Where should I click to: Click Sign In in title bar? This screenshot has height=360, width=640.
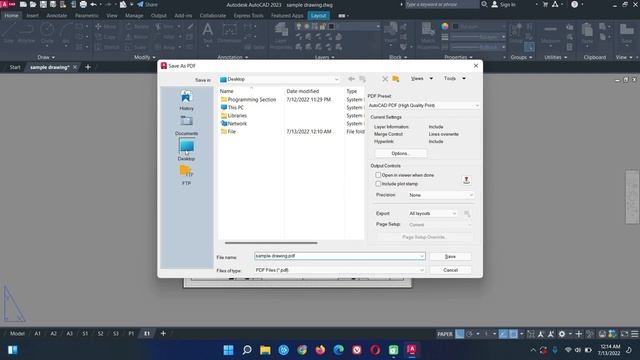click(503, 4)
